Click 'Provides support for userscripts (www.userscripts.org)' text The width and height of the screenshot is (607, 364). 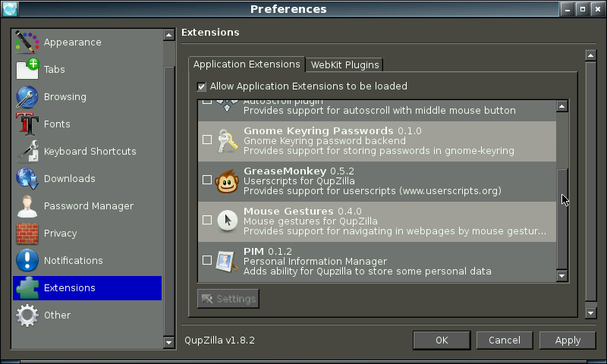click(x=373, y=191)
